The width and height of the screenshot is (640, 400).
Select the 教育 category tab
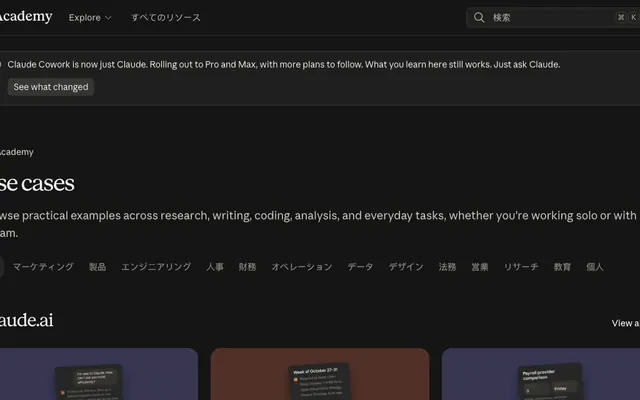[562, 267]
